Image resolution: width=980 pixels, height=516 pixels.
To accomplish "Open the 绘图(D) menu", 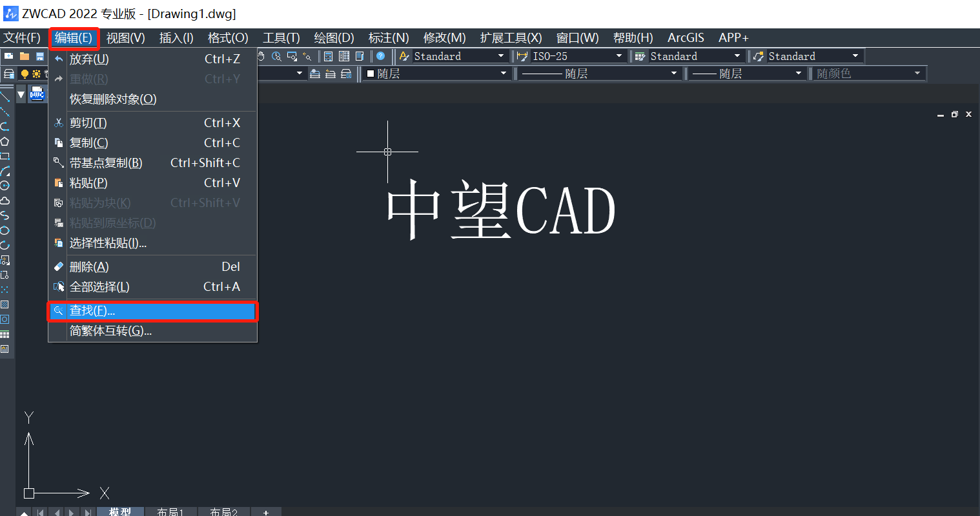I will coord(334,38).
